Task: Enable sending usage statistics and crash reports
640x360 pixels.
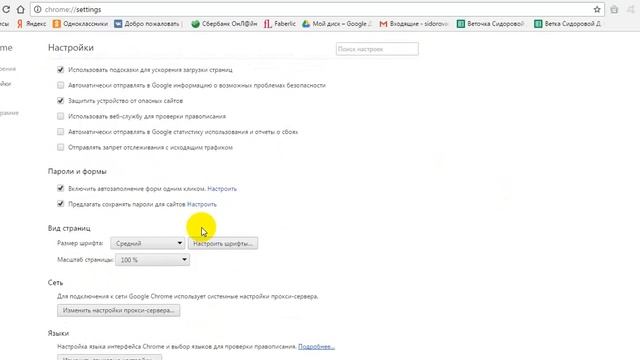Action: pos(60,132)
